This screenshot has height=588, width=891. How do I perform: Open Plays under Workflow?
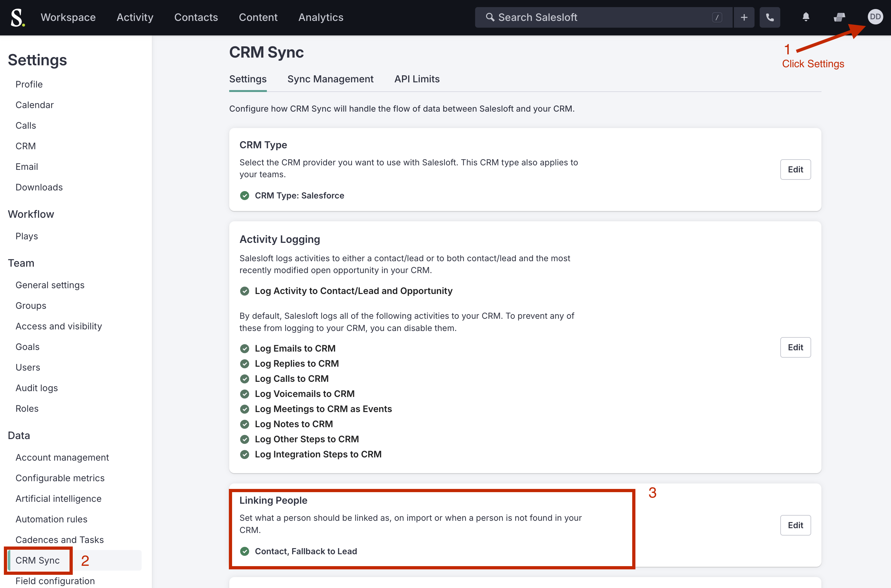point(27,236)
